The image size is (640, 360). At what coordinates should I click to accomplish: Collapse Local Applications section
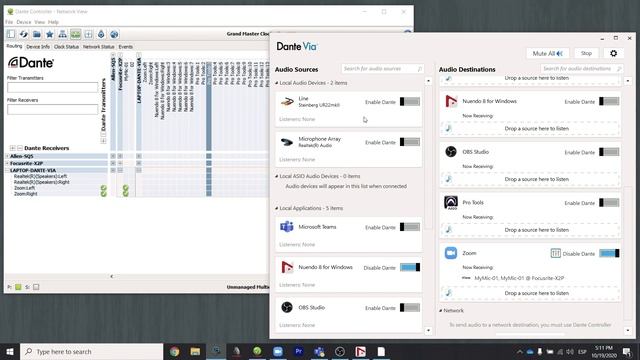tap(277, 208)
